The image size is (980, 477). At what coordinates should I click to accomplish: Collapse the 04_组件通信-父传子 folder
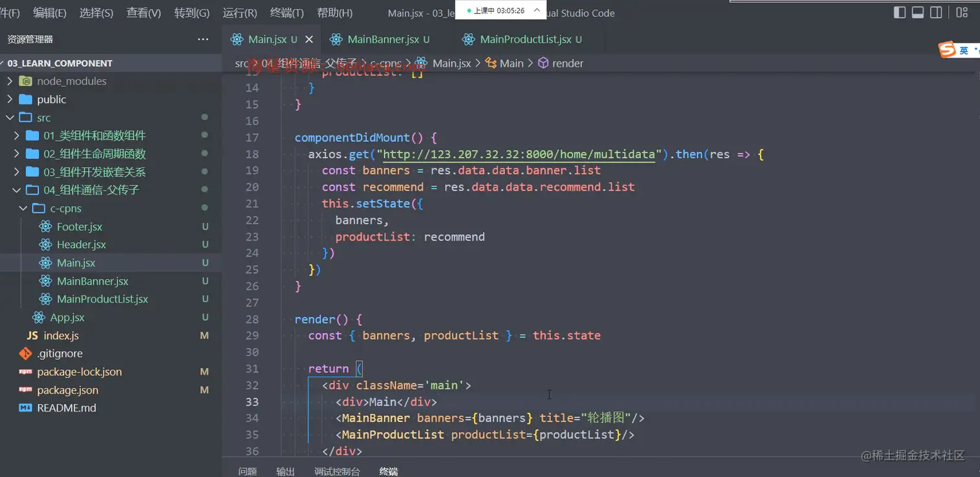pyautogui.click(x=17, y=191)
